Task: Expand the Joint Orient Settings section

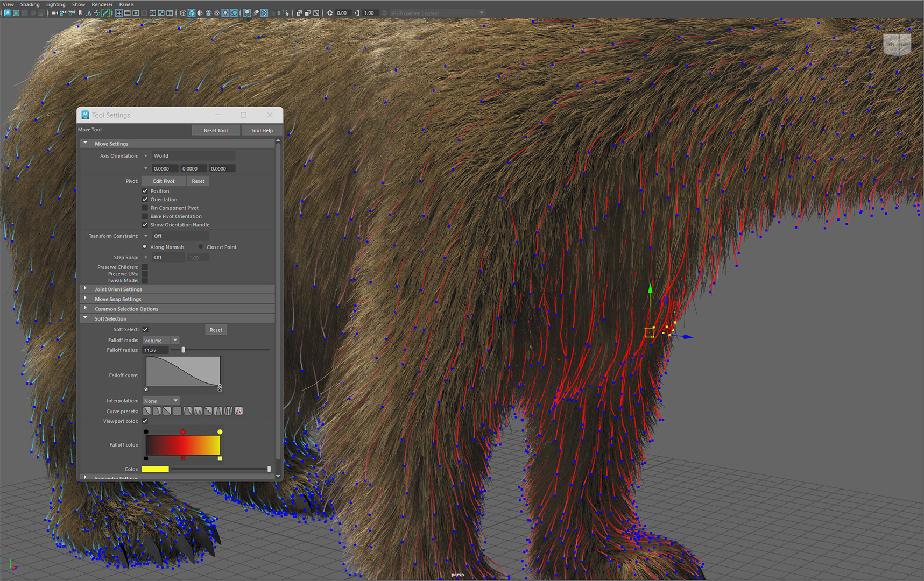Action: 85,289
